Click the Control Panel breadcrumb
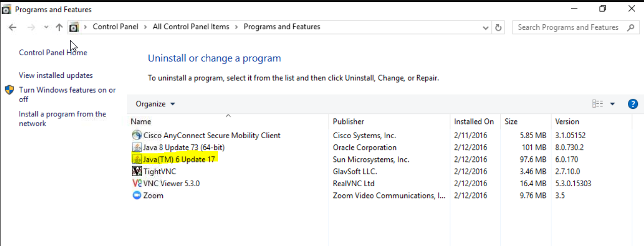 [x=115, y=27]
